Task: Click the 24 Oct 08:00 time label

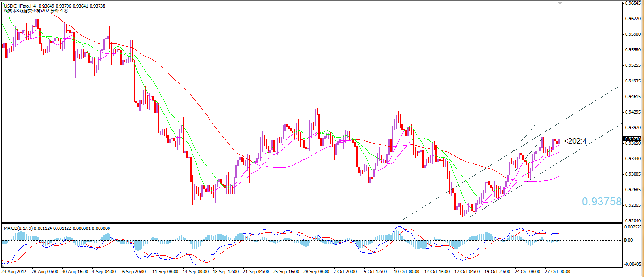Action: (x=527, y=272)
